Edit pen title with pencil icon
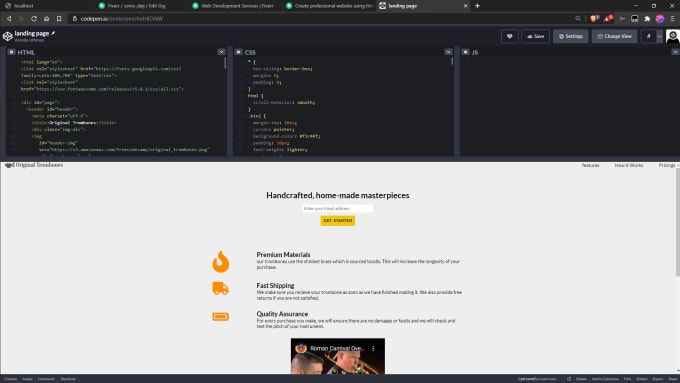 53,33
